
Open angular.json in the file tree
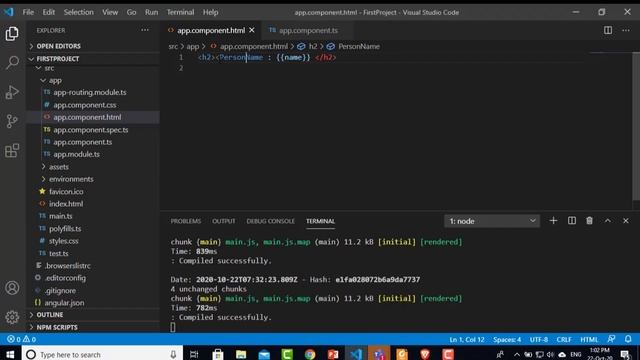coord(64,302)
